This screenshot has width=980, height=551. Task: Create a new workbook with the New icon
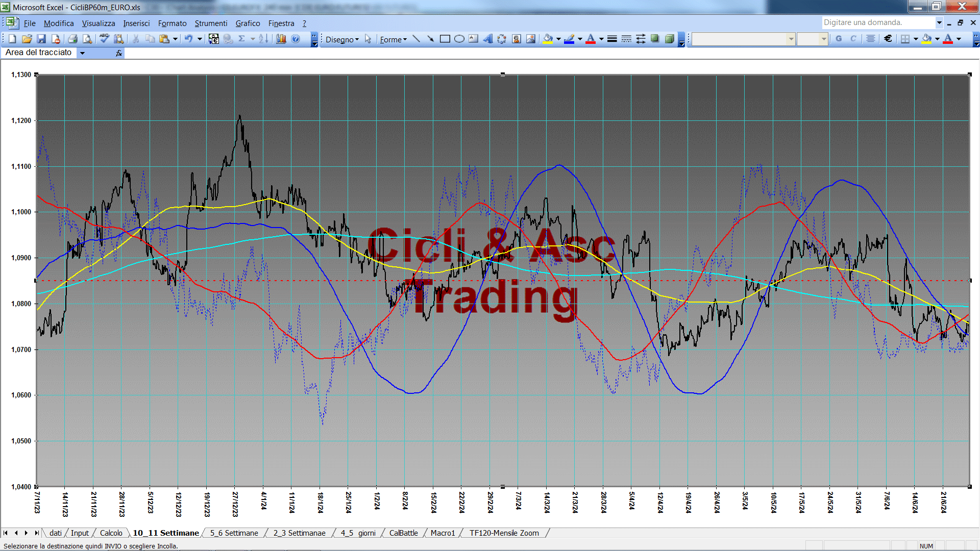(x=13, y=39)
